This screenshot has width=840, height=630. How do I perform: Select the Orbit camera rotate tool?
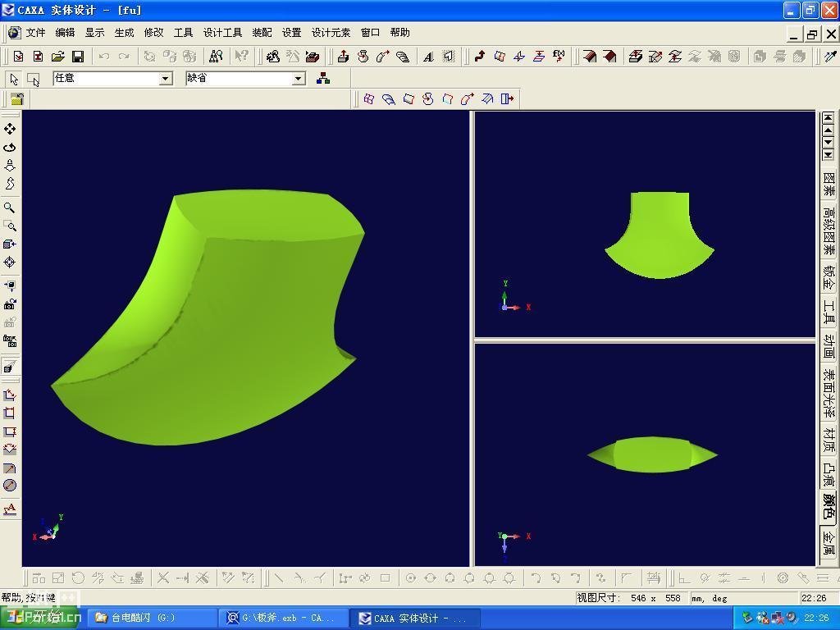coord(10,148)
